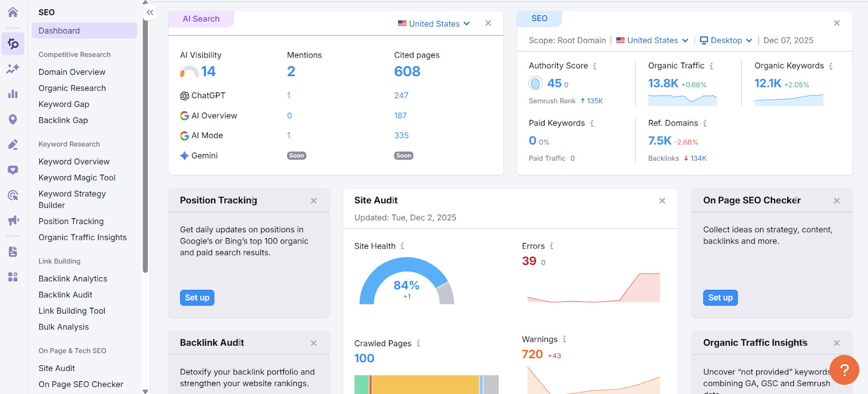Click the Authority Score info icon
The image size is (868, 394).
[x=595, y=66]
